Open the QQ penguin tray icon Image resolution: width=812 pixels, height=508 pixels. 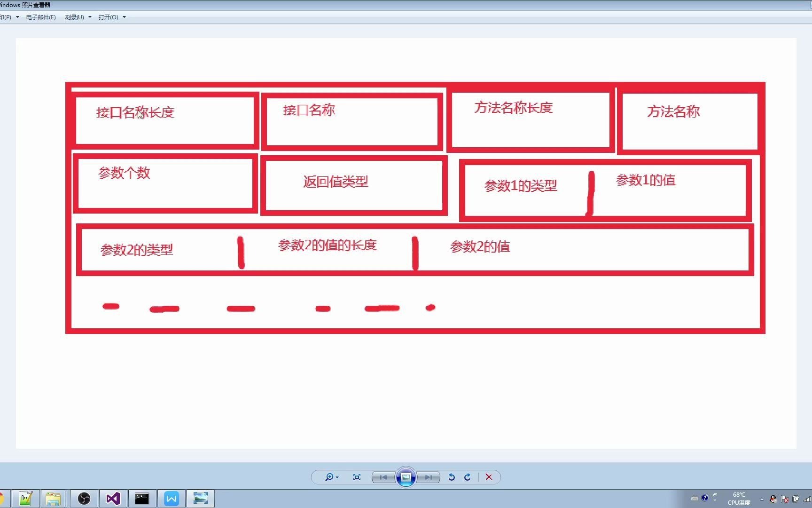pyautogui.click(x=773, y=499)
